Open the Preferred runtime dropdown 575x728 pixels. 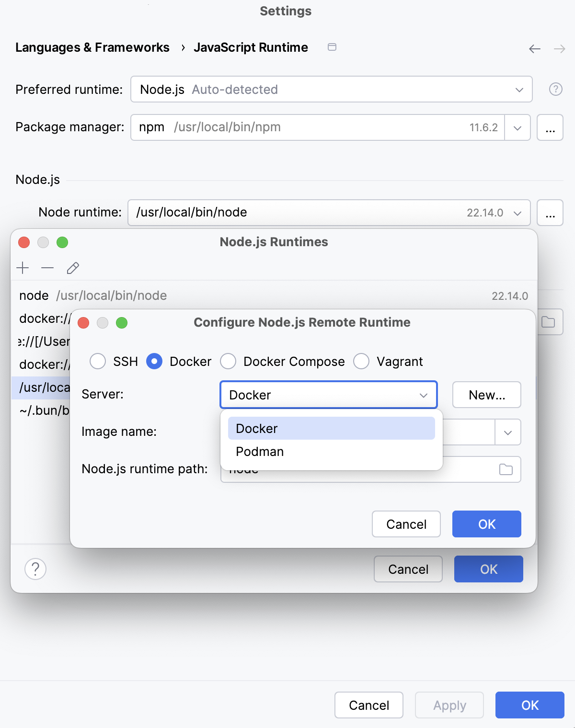pyautogui.click(x=519, y=89)
